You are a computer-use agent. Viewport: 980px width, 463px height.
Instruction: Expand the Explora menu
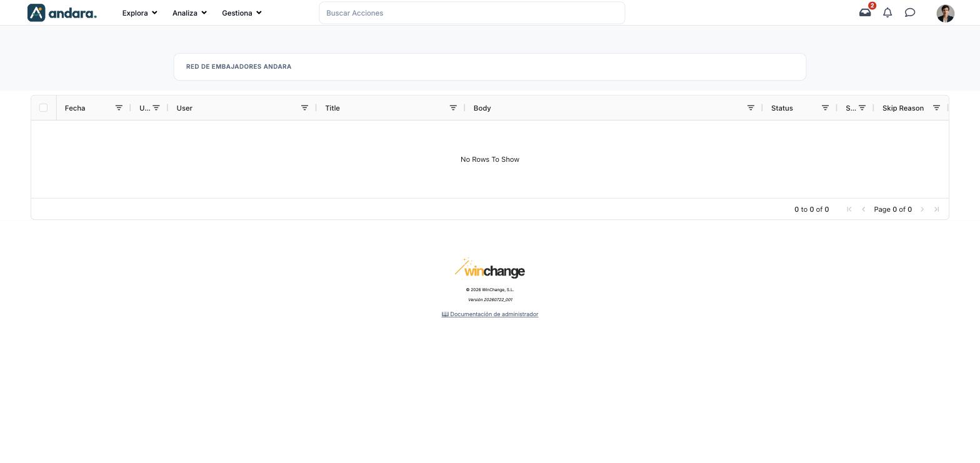point(139,12)
